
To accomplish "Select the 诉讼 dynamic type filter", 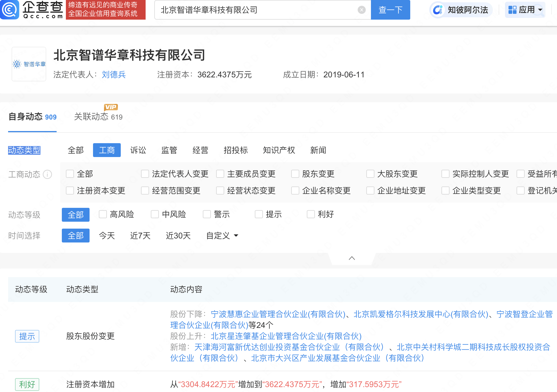I will [138, 150].
